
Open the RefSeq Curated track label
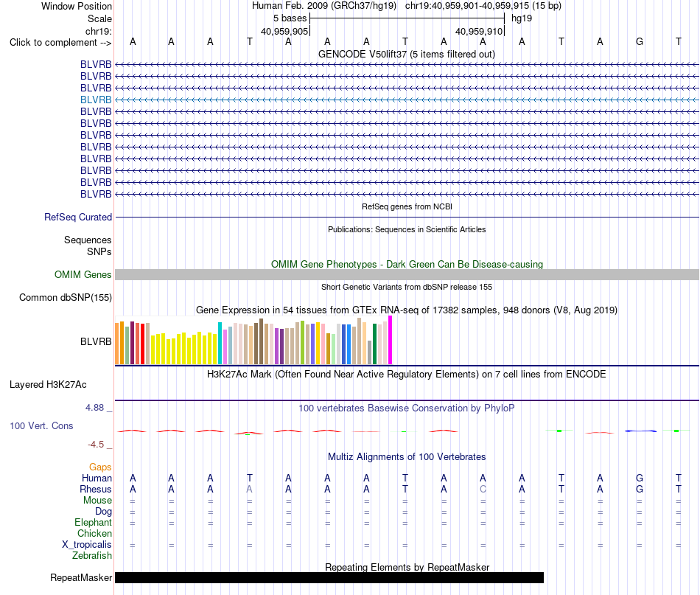pyautogui.click(x=78, y=217)
